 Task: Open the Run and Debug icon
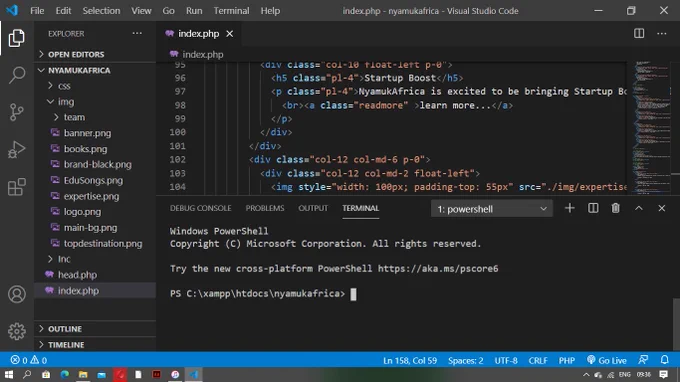[16, 150]
